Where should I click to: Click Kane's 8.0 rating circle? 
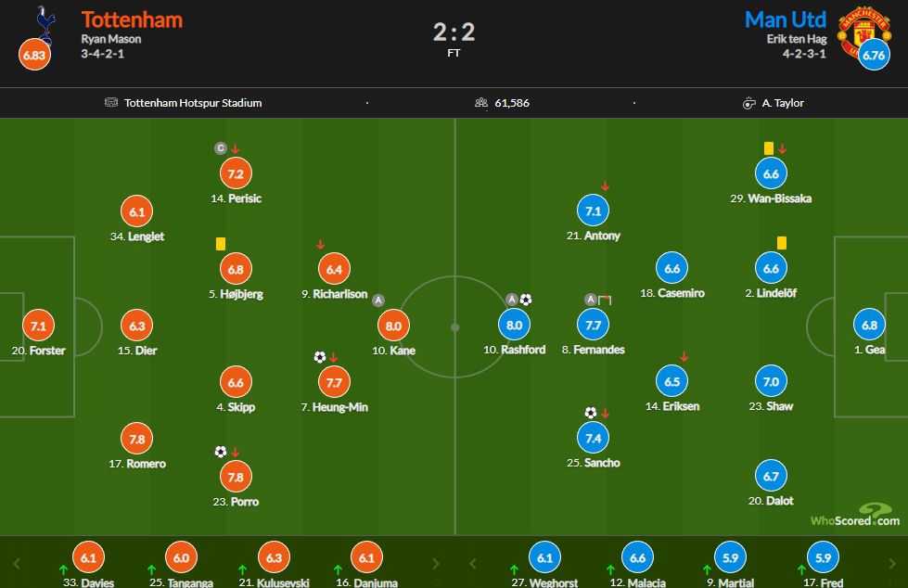pos(394,326)
